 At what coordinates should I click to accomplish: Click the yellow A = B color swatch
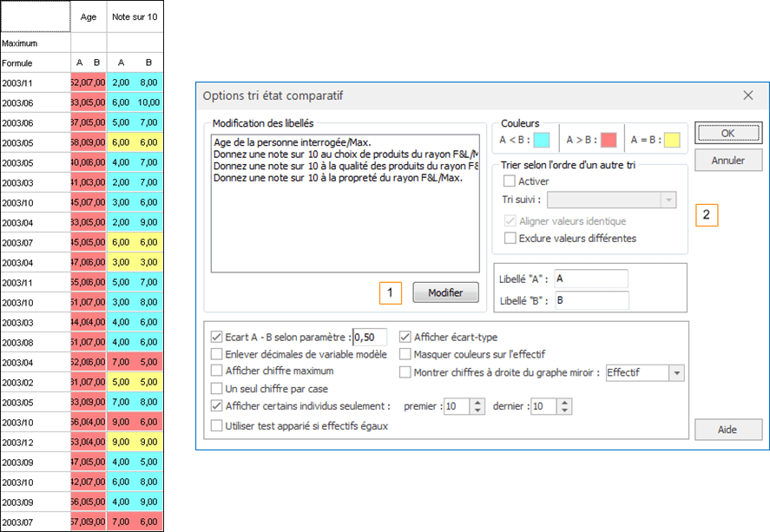(671, 139)
